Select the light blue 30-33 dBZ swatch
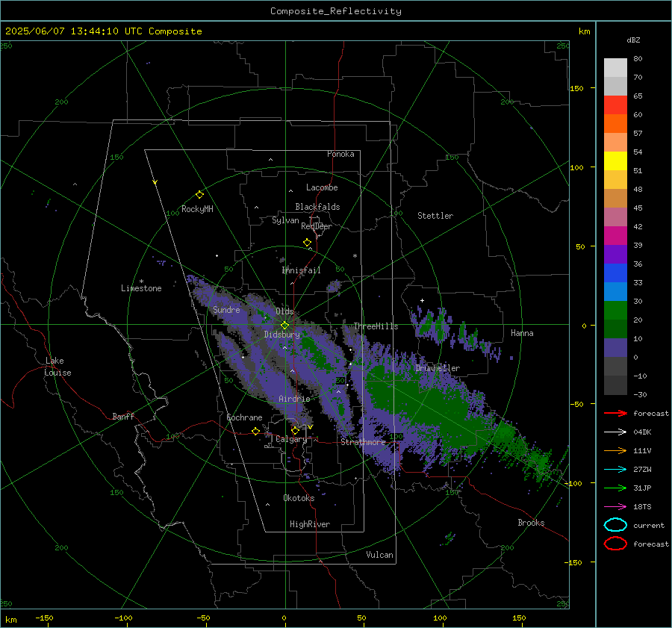This screenshot has height=628, width=672. pyautogui.click(x=615, y=292)
